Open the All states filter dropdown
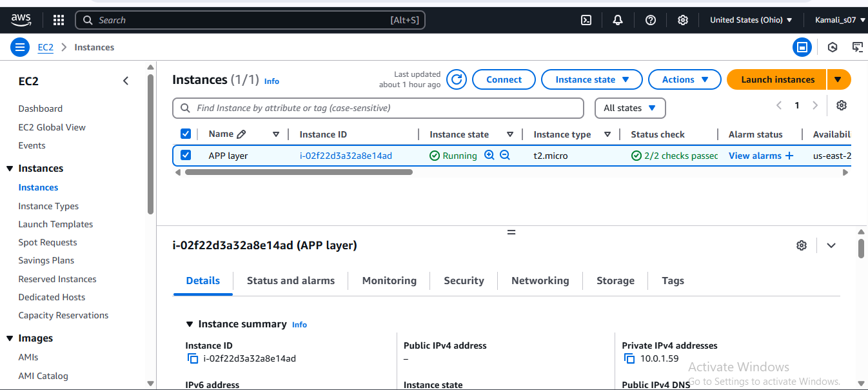 (629, 108)
